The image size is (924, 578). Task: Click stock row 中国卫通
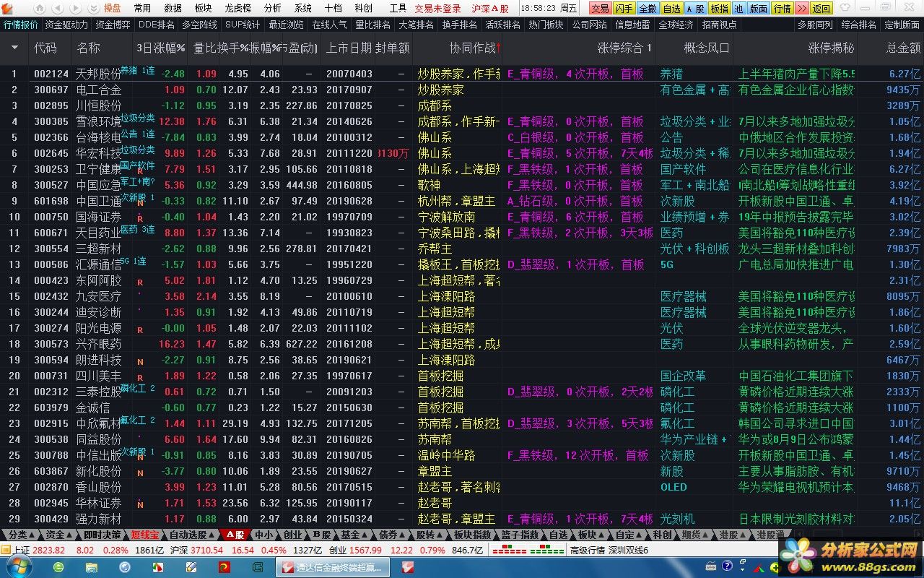(x=462, y=201)
